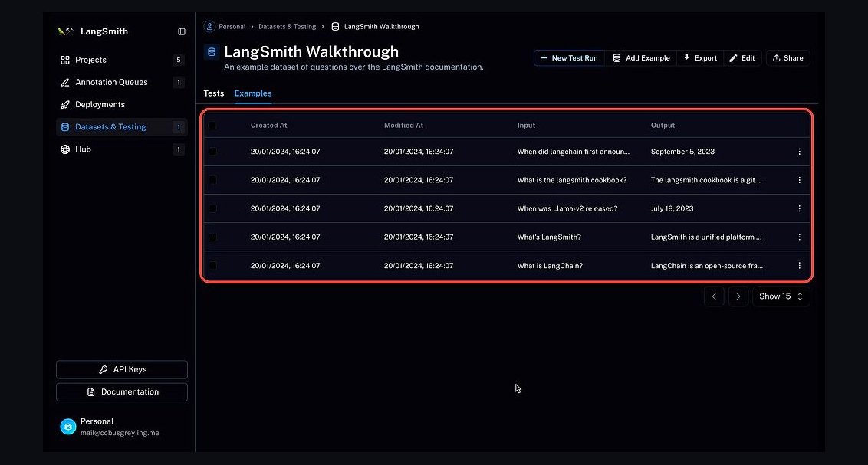Click the 'September 5, 2023' output cell
Image resolution: width=868 pixels, height=465 pixels.
[x=682, y=152]
